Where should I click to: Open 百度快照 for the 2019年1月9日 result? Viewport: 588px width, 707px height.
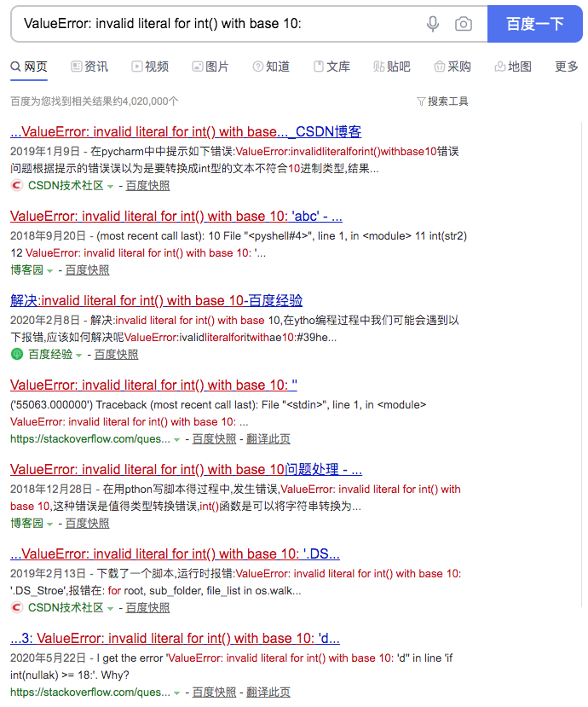[147, 185]
